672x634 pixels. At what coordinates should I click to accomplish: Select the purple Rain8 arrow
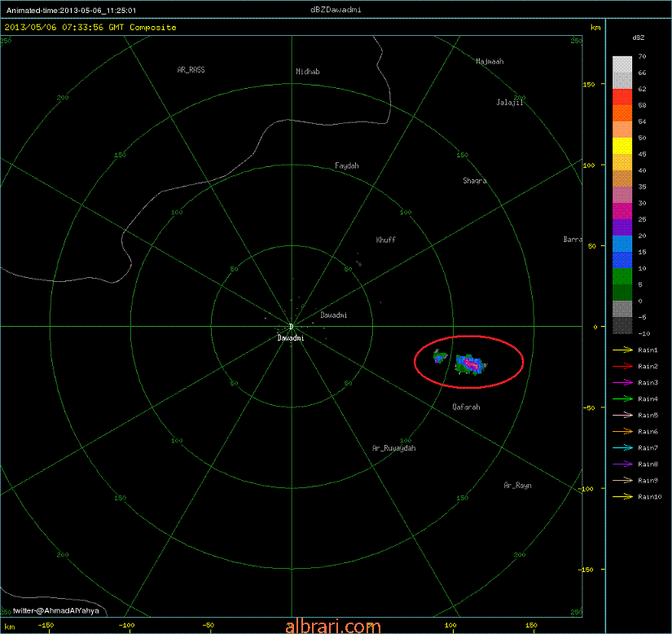click(x=622, y=464)
